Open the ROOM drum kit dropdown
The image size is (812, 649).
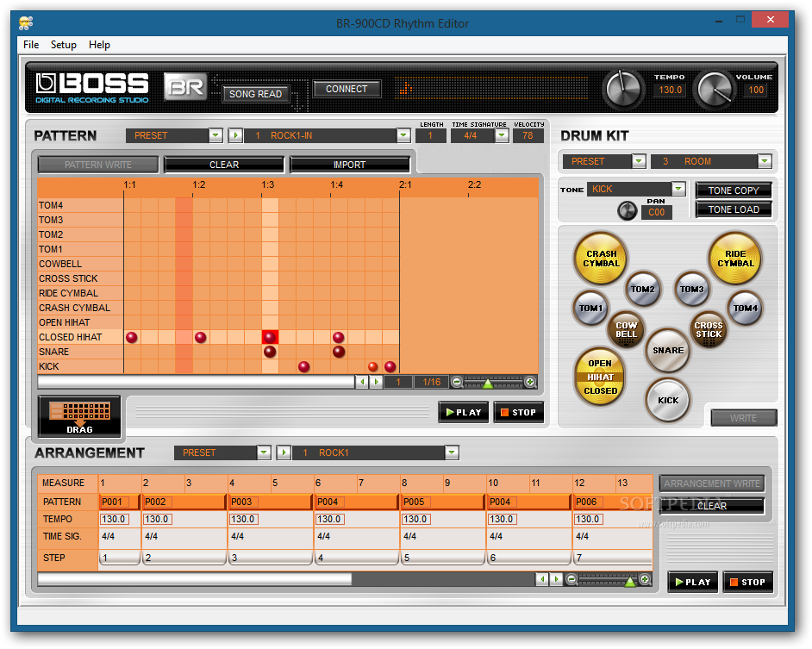click(x=765, y=161)
